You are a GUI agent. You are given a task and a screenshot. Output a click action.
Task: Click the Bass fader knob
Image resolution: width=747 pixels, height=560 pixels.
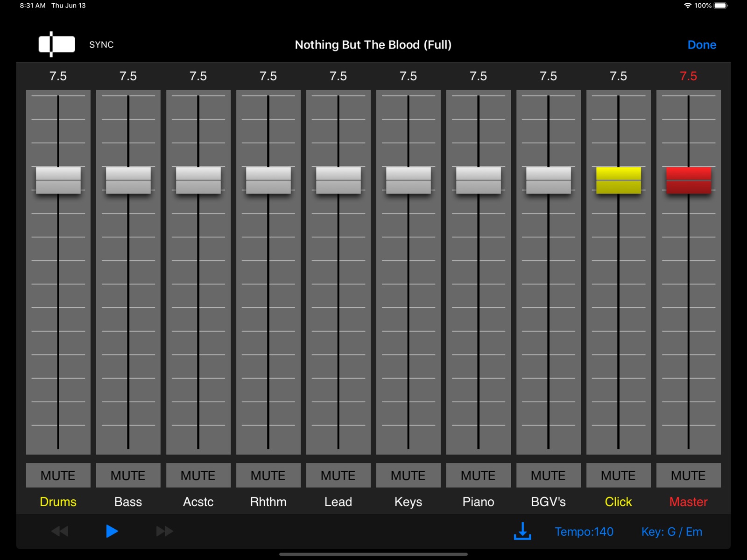coord(128,180)
